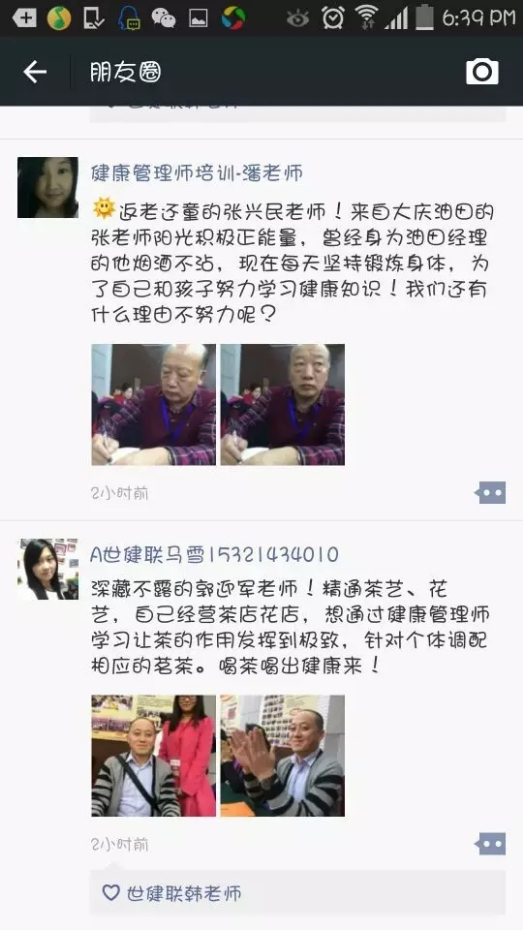The height and width of the screenshot is (931, 524).
Task: Open the name link 健康管理师培训-潘老师
Action: click(x=197, y=173)
